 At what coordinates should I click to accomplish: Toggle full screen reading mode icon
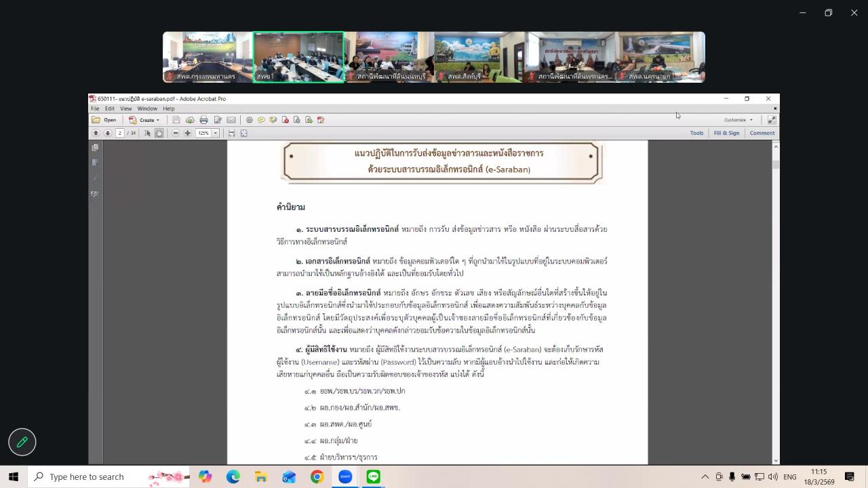[x=243, y=132]
